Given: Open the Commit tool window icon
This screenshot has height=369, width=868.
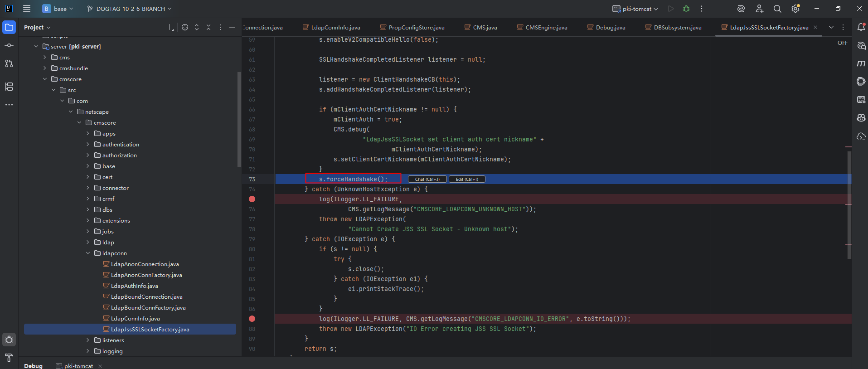Looking at the screenshot, I should [x=9, y=45].
